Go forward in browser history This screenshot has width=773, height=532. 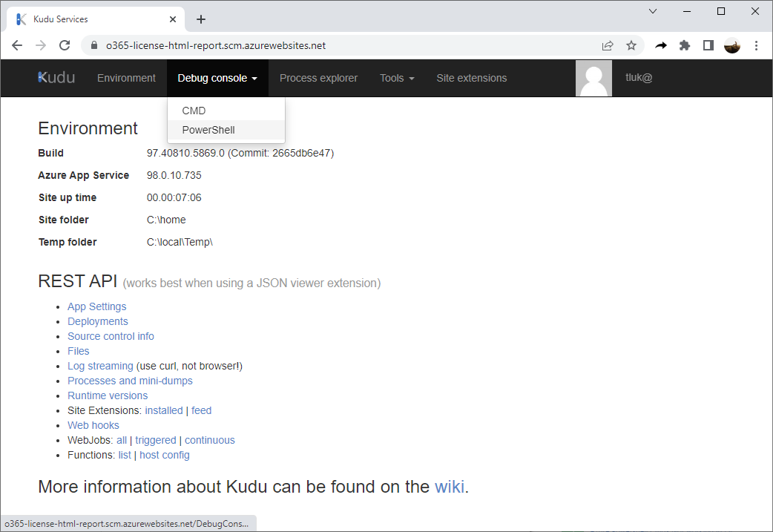[41, 45]
